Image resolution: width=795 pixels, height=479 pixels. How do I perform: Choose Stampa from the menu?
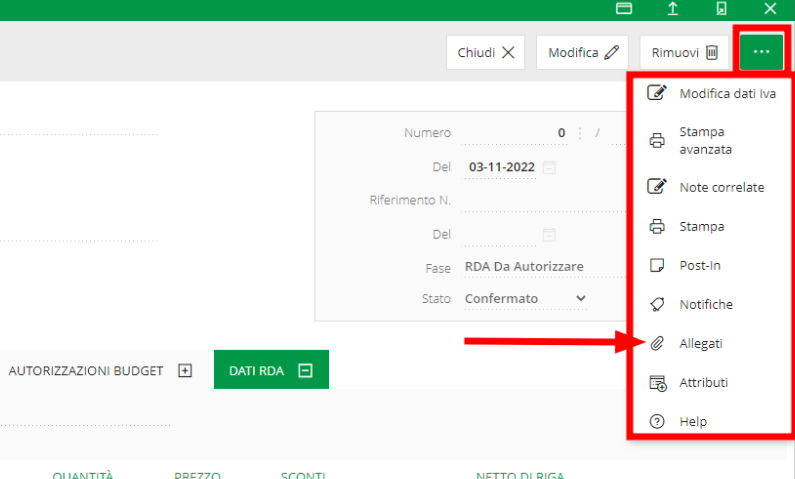(701, 226)
